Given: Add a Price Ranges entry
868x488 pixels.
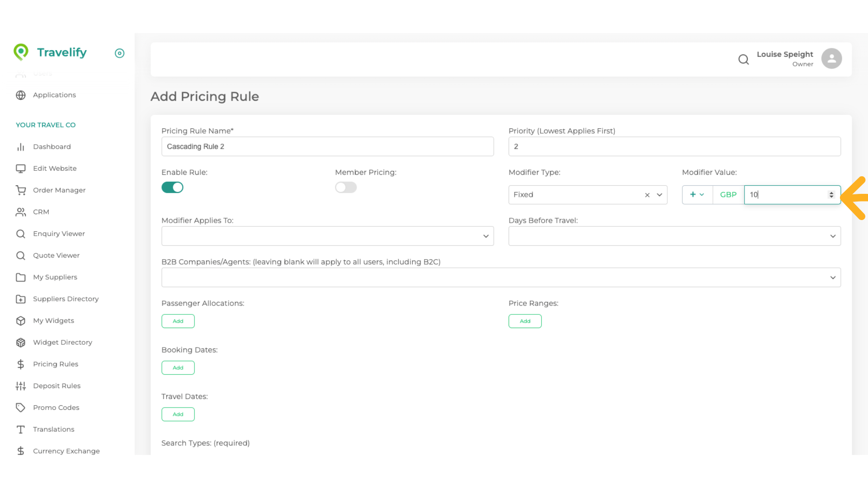Looking at the screenshot, I should (x=525, y=321).
